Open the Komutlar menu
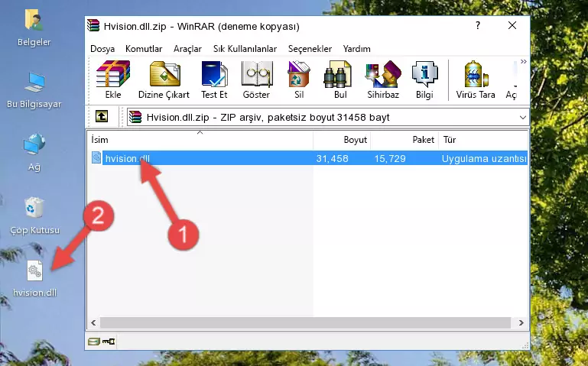588x366 pixels. click(144, 49)
